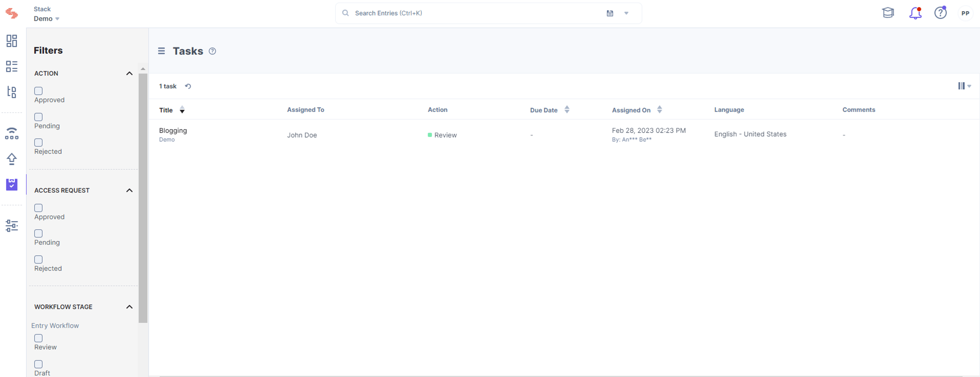The height and width of the screenshot is (377, 980).
Task: Click the John Doe assignee cell
Action: click(302, 135)
